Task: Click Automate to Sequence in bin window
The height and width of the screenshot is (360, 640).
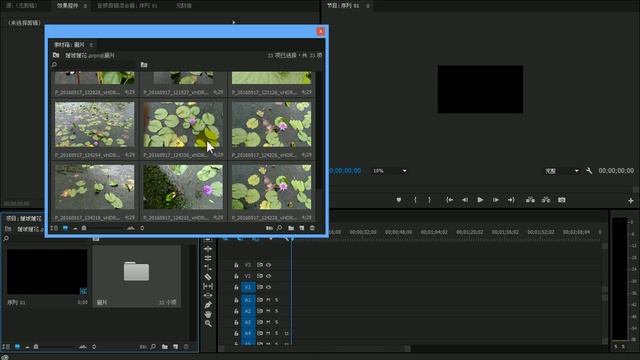Action: tap(269, 228)
